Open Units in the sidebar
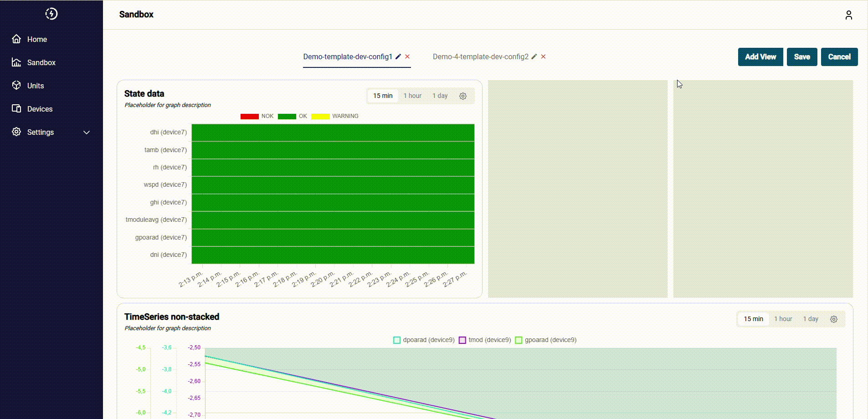Screen dimensions: 868x419 [36, 86]
